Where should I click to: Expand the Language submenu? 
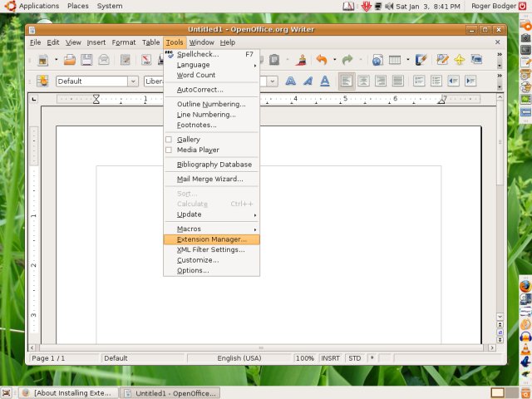coord(211,65)
